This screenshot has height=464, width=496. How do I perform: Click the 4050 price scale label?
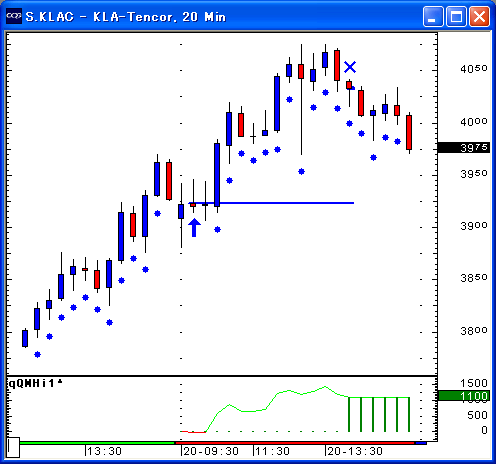point(474,69)
